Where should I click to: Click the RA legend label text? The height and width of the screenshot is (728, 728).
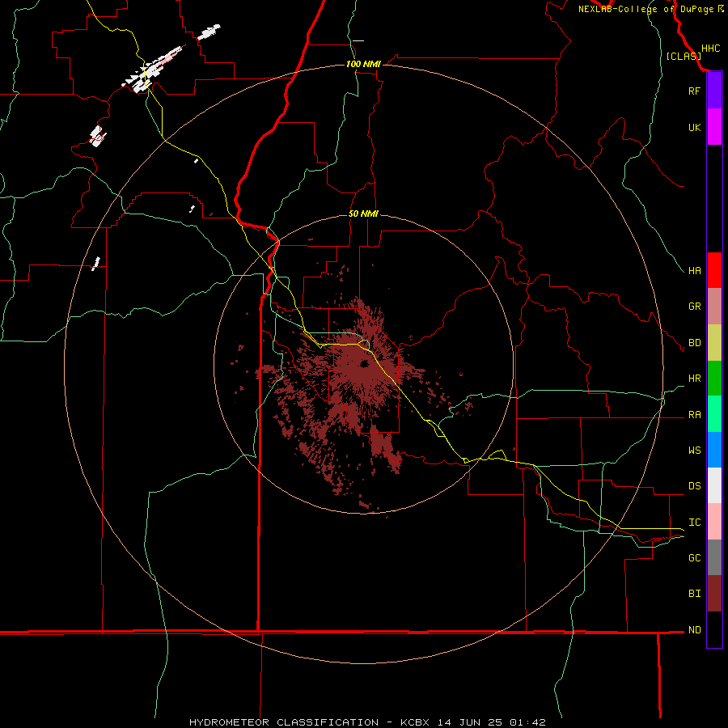(695, 415)
